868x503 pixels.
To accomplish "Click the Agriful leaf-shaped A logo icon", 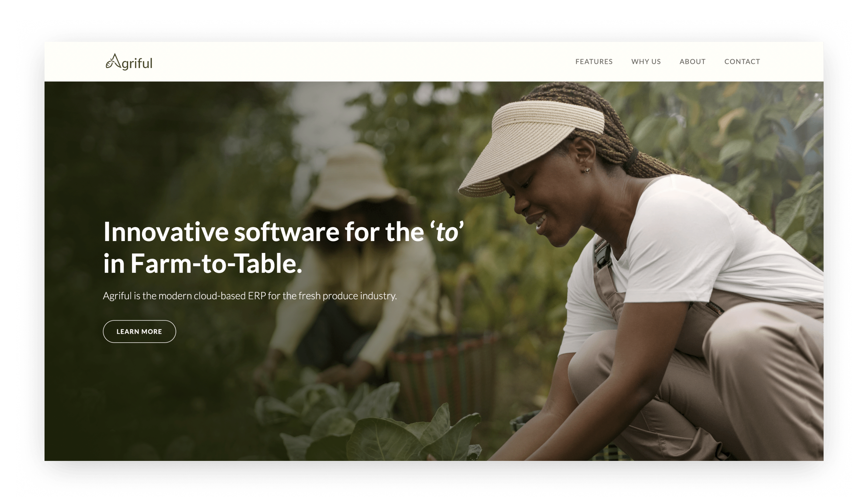I will 113,61.
